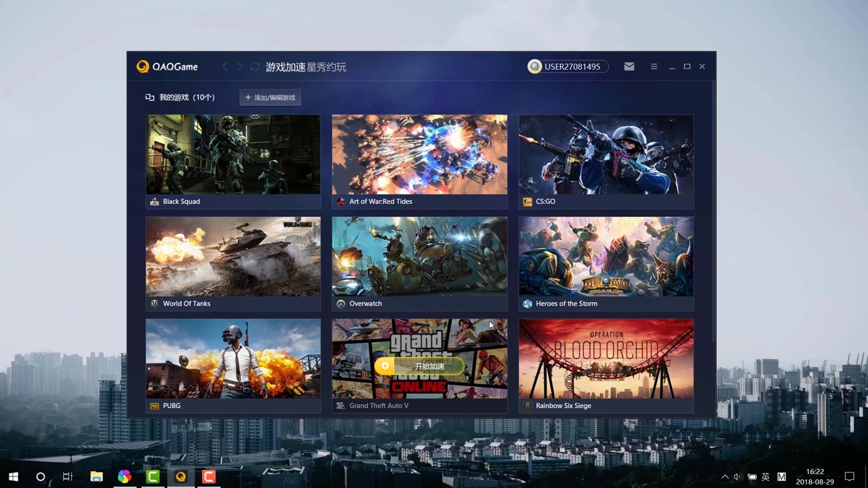
Task: Click the 'Grand Theft Auto V' label
Action: point(378,405)
